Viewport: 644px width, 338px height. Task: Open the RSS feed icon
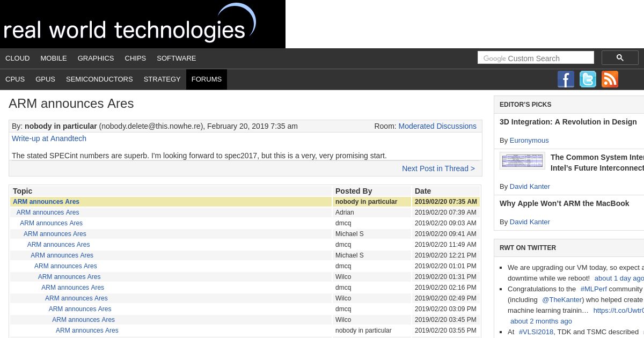coord(610,79)
